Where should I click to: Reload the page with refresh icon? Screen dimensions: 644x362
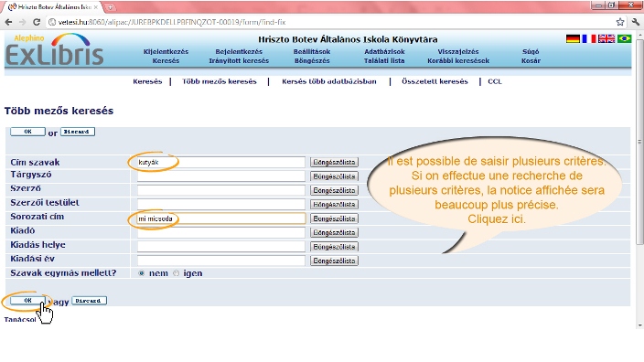click(37, 22)
